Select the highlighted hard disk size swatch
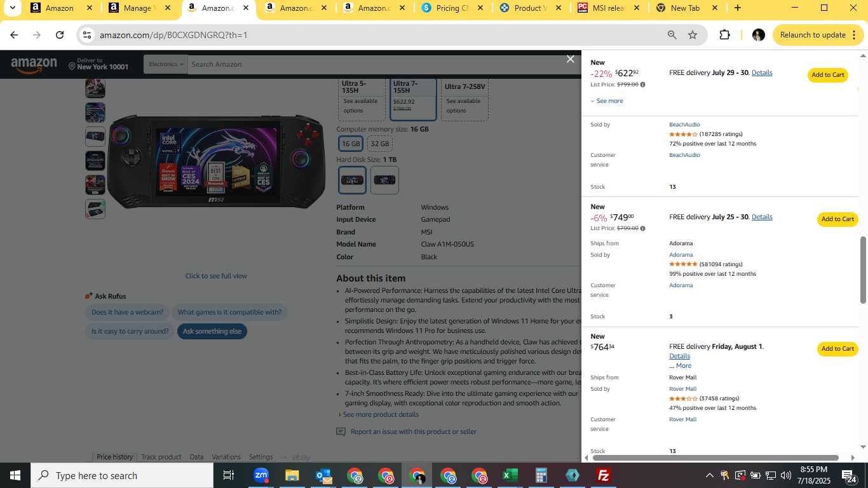Screen dimensions: 868x488 tap(353, 180)
